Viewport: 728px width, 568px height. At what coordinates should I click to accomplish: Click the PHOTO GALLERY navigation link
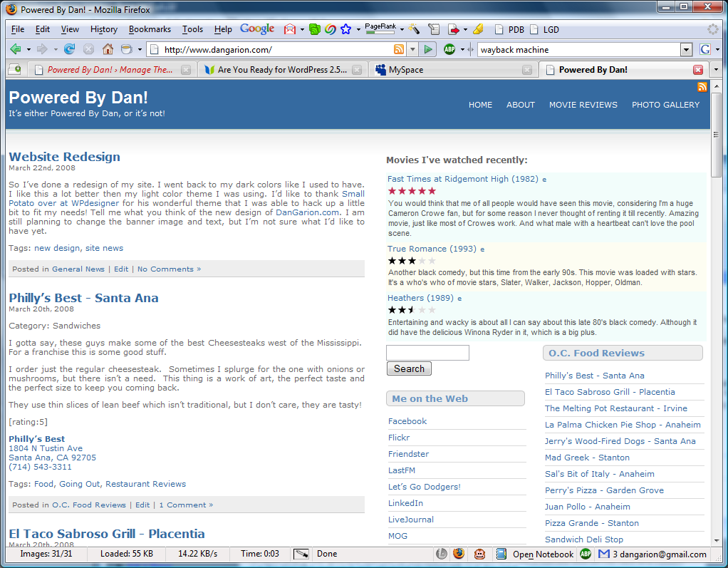click(x=665, y=105)
